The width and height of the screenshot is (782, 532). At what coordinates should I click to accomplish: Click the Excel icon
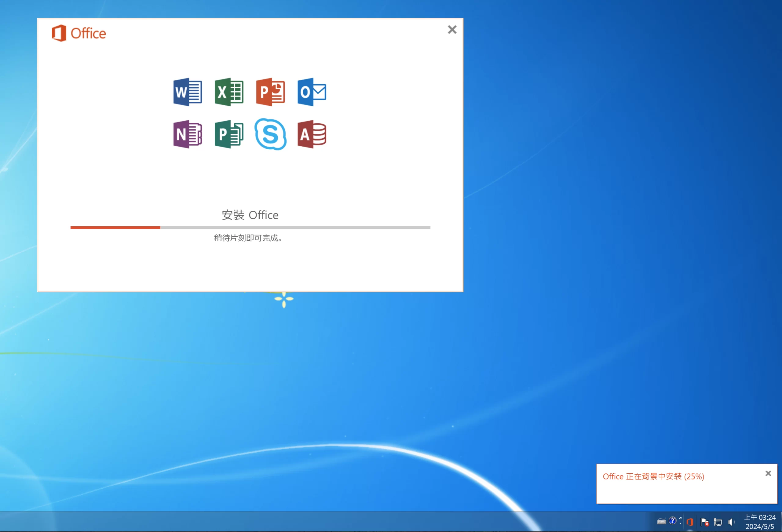click(x=229, y=92)
